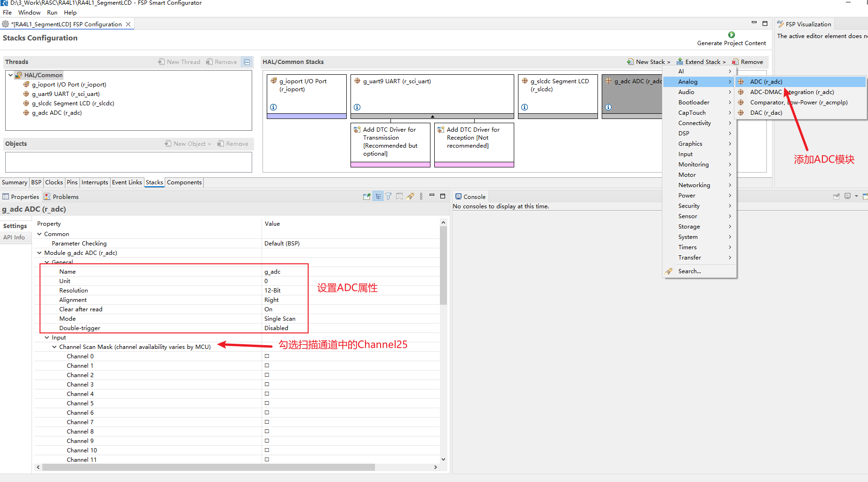868x482 pixels.
Task: Collapse the Common property group
Action: click(40, 234)
